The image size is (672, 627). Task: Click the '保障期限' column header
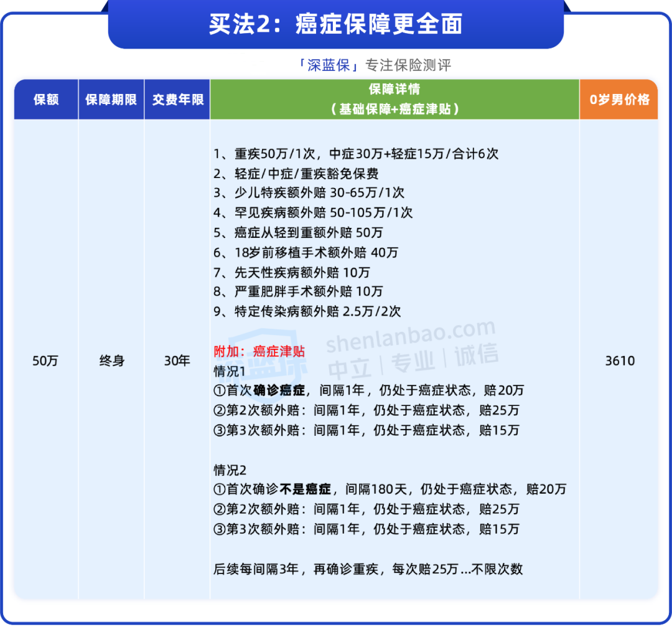coord(111,100)
